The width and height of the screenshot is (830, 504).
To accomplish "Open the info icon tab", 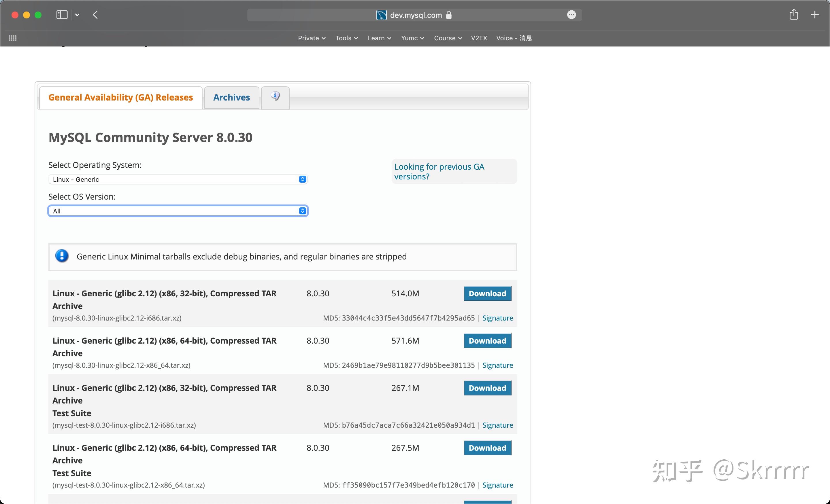I will coord(275,97).
